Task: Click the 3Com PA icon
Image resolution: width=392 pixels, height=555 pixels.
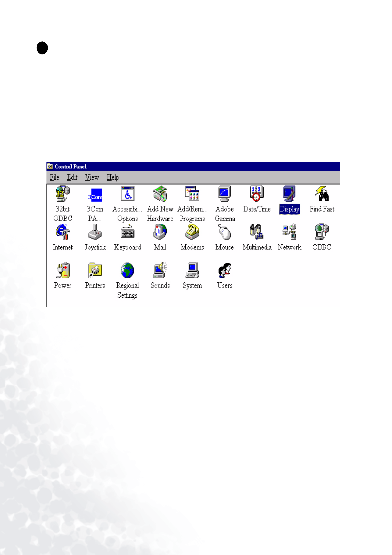Action: [95, 195]
